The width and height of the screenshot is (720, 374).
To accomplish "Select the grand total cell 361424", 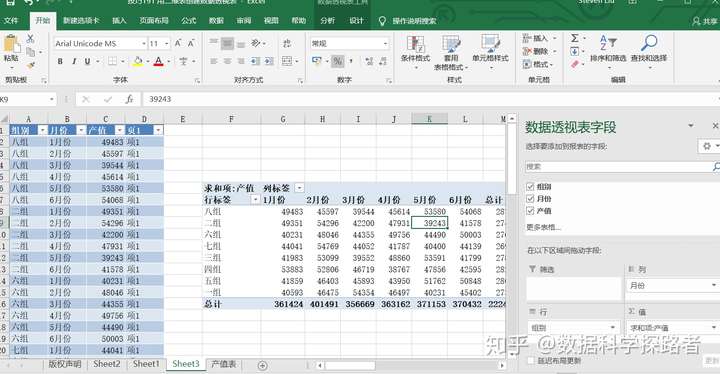I will (284, 304).
